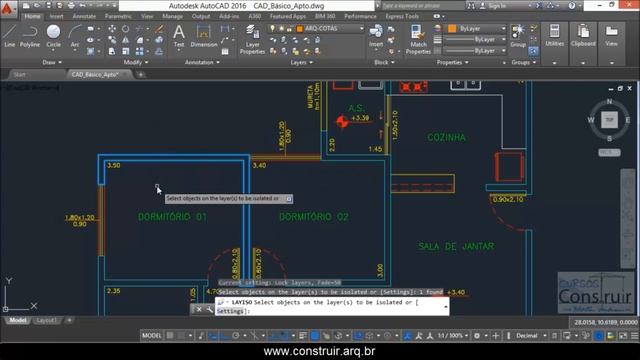Click the object color swatch in Properties panel
This screenshot has width=640, height=360.
point(452,29)
